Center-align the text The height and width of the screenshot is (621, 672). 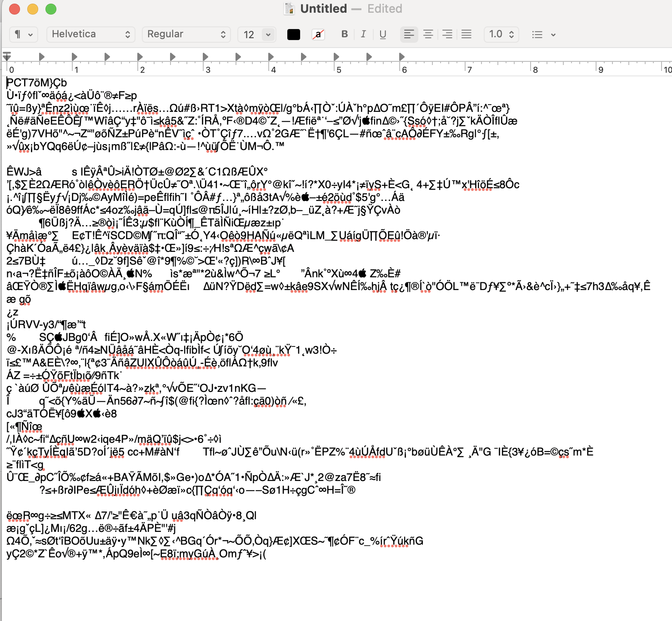coord(428,34)
